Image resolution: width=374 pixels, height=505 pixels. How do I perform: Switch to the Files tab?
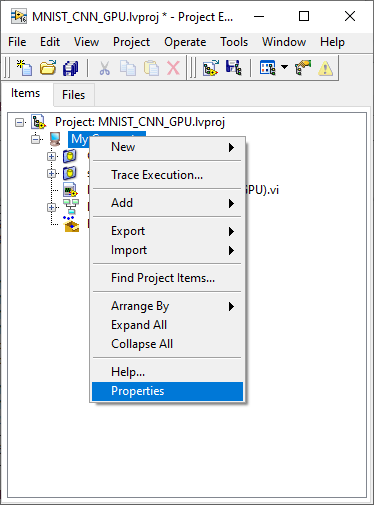73,95
